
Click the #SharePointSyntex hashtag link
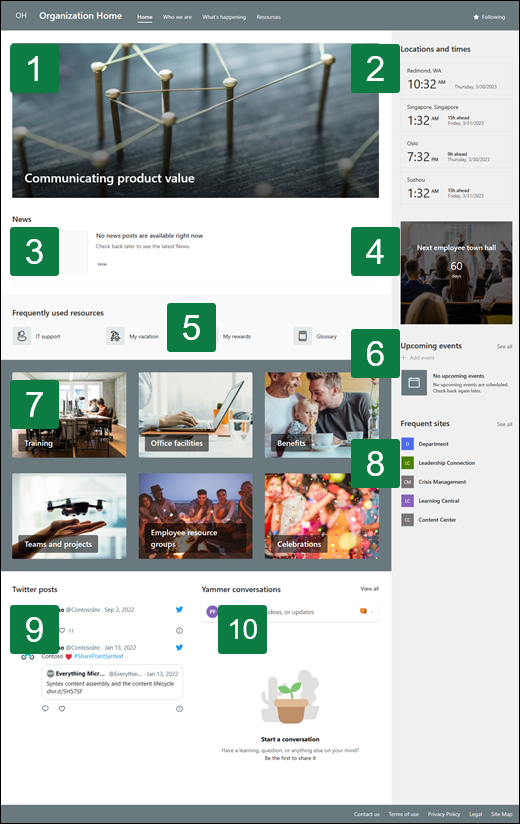click(99, 656)
